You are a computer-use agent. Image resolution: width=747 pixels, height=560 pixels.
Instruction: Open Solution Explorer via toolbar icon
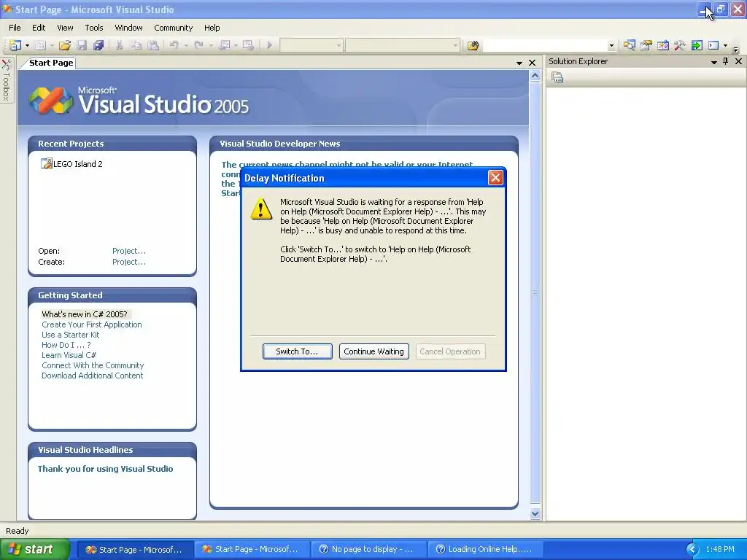(x=629, y=46)
